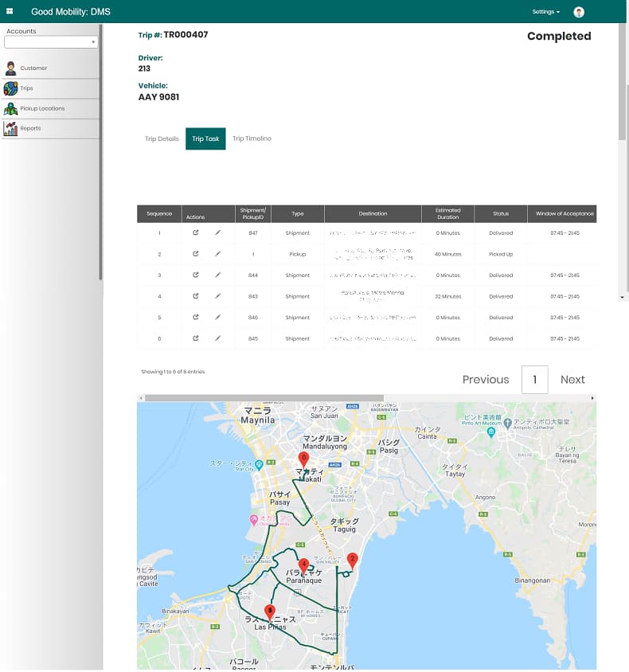629x672 pixels.
Task: Open Reports from the sidebar
Action: [30, 128]
